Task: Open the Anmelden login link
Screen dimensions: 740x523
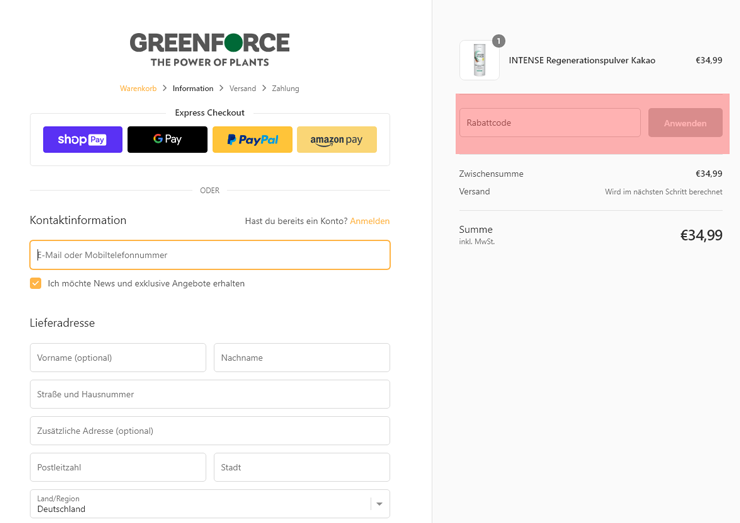Action: point(370,221)
